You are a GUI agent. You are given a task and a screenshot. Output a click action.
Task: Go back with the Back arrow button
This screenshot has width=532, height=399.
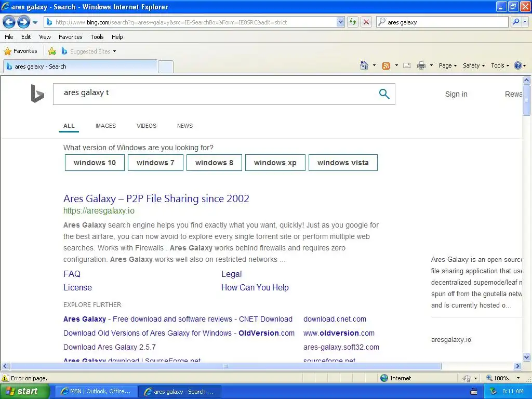point(9,22)
